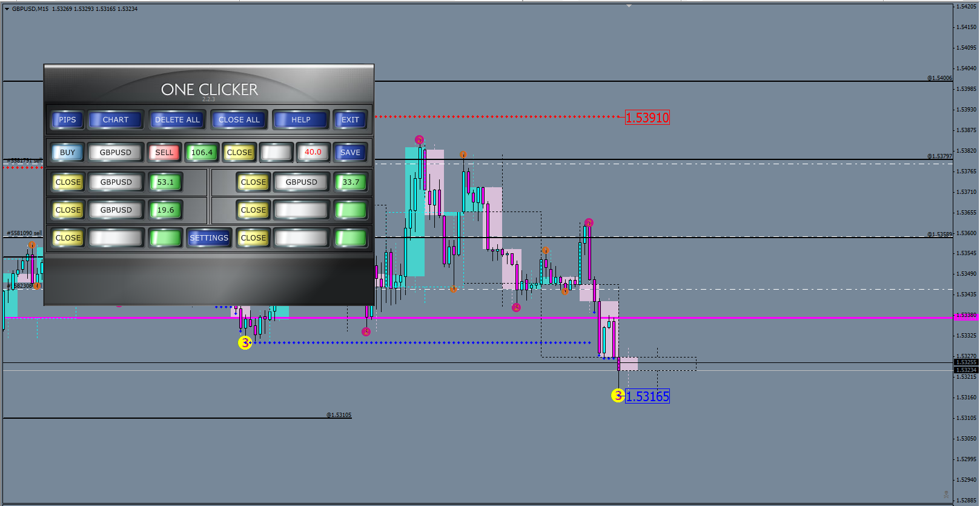Click the @1.53105 level label
The image size is (980, 506).
pos(339,415)
